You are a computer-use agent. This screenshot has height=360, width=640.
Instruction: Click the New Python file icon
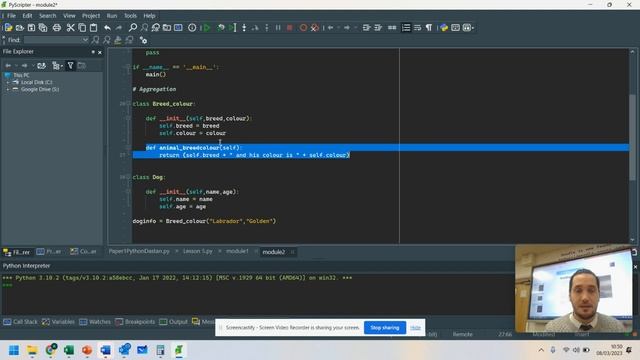[x=8, y=28]
